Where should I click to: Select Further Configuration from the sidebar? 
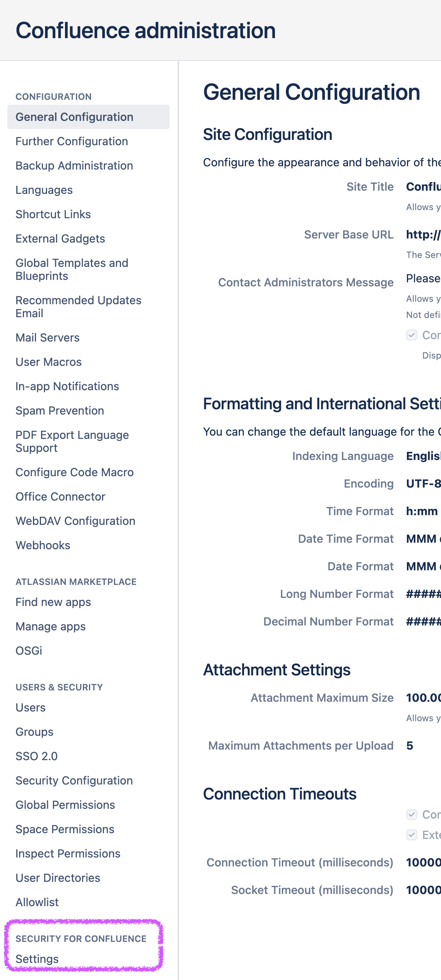point(71,142)
